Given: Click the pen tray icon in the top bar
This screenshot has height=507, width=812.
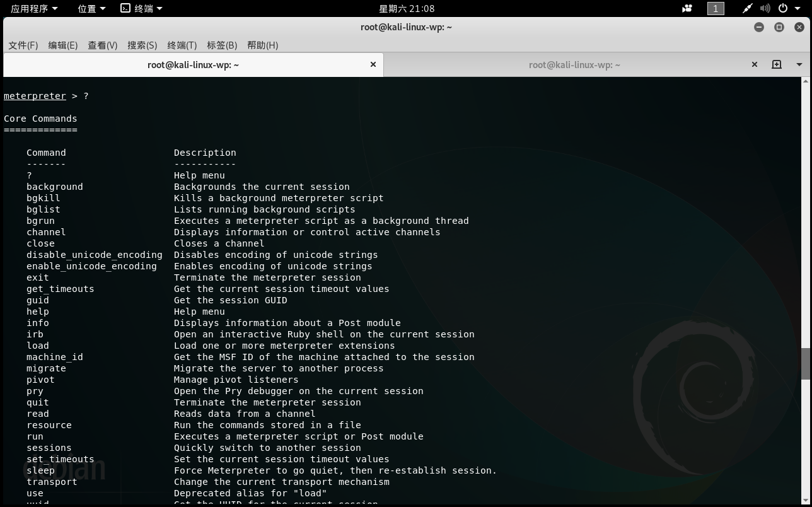Looking at the screenshot, I should pyautogui.click(x=747, y=8).
